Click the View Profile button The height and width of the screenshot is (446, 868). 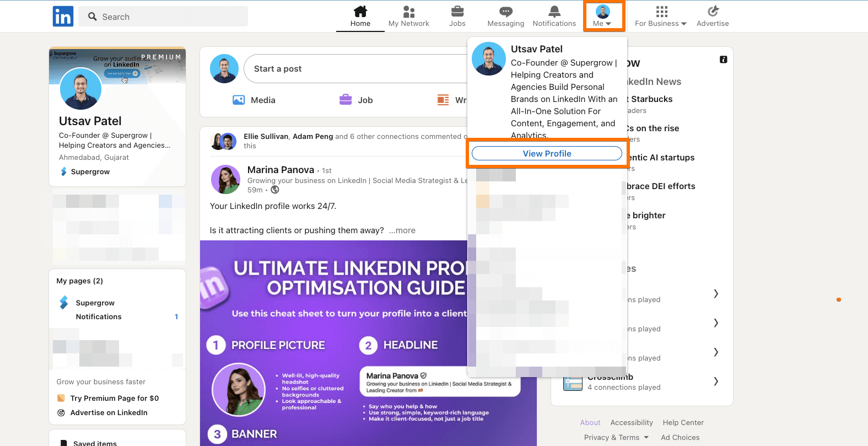(x=547, y=153)
